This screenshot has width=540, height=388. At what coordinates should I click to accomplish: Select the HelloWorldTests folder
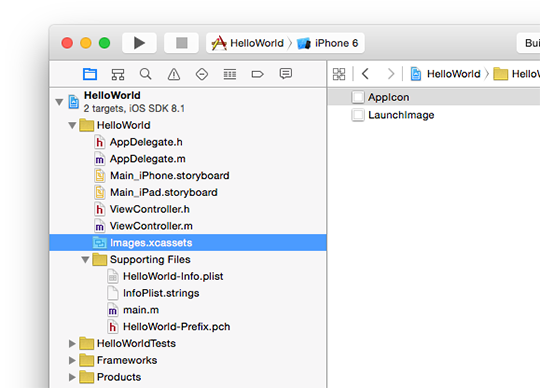point(188,344)
